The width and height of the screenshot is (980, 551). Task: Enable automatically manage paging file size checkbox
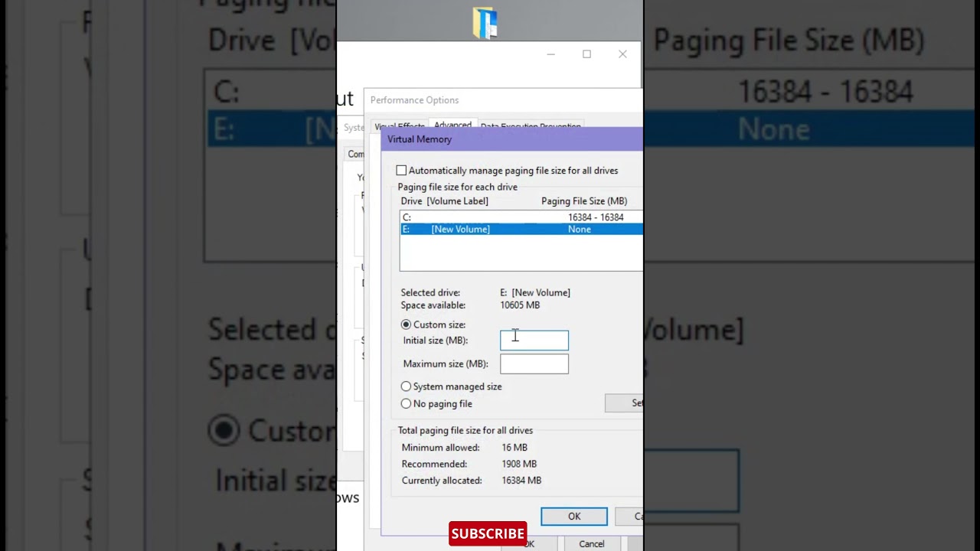(401, 171)
